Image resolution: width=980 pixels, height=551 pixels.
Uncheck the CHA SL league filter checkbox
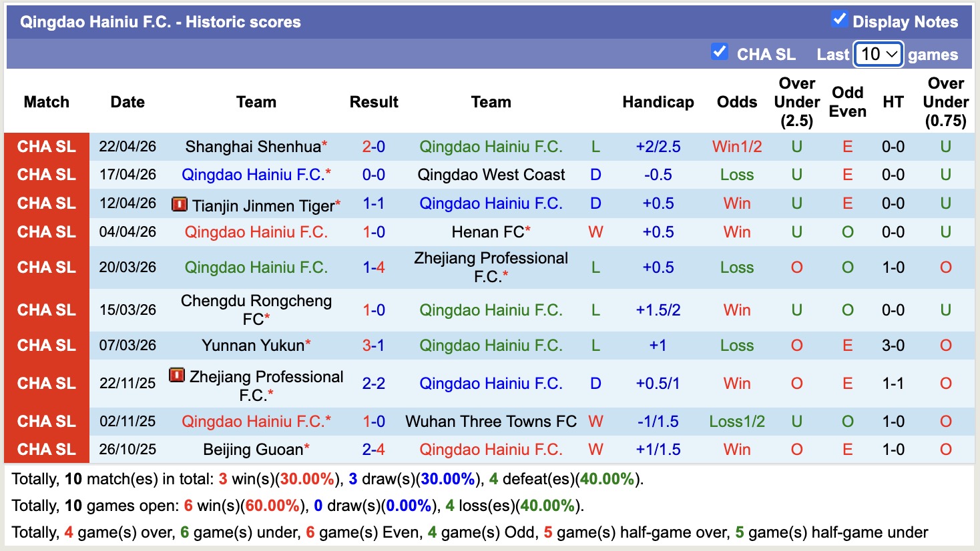pyautogui.click(x=719, y=52)
